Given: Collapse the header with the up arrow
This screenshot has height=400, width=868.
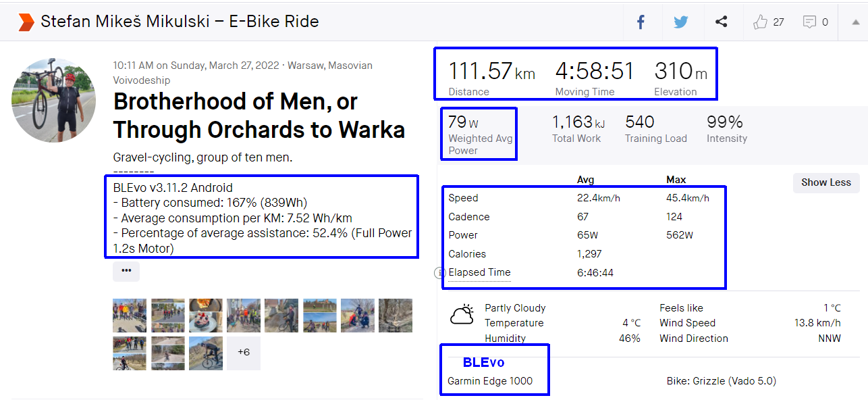Looking at the screenshot, I should [855, 22].
